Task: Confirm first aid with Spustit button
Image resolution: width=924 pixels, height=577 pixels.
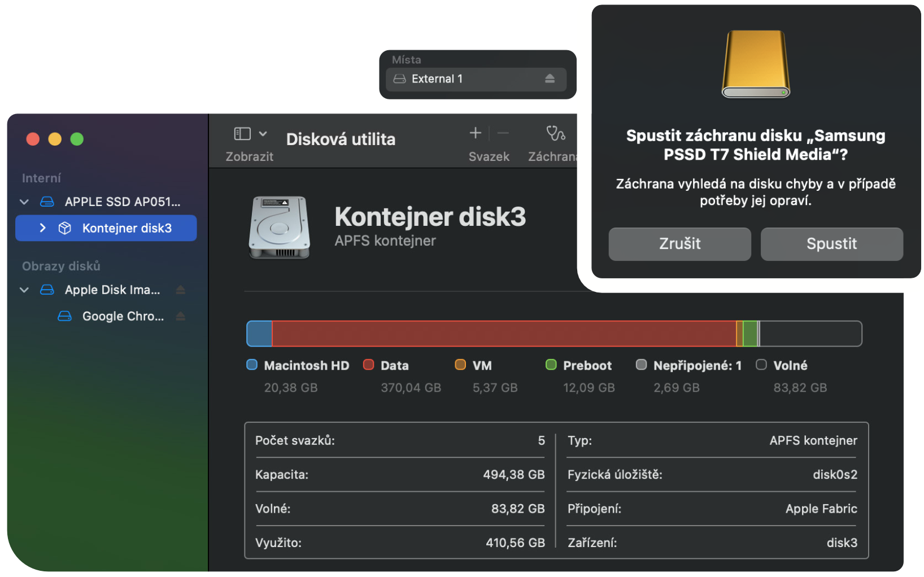Action: (x=832, y=244)
